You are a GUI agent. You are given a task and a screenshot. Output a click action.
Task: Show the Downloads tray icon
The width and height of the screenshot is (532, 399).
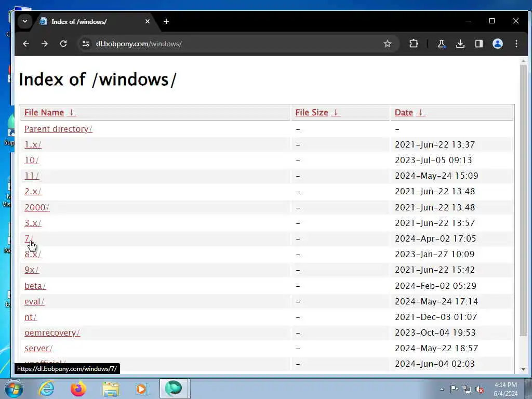click(x=460, y=44)
